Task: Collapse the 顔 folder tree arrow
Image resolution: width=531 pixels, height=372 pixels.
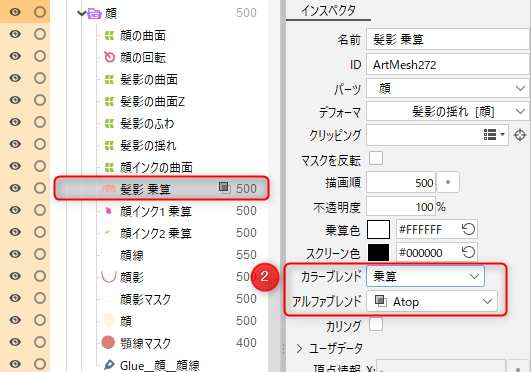Action: pyautogui.click(x=81, y=13)
